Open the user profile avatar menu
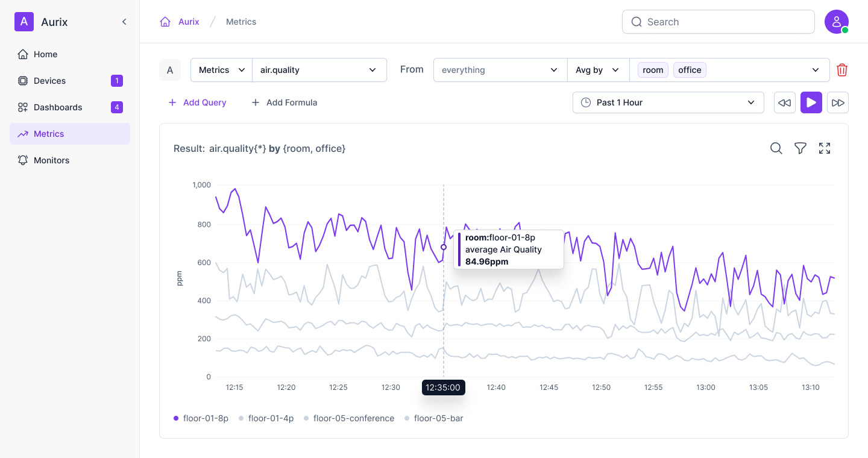 coord(837,22)
